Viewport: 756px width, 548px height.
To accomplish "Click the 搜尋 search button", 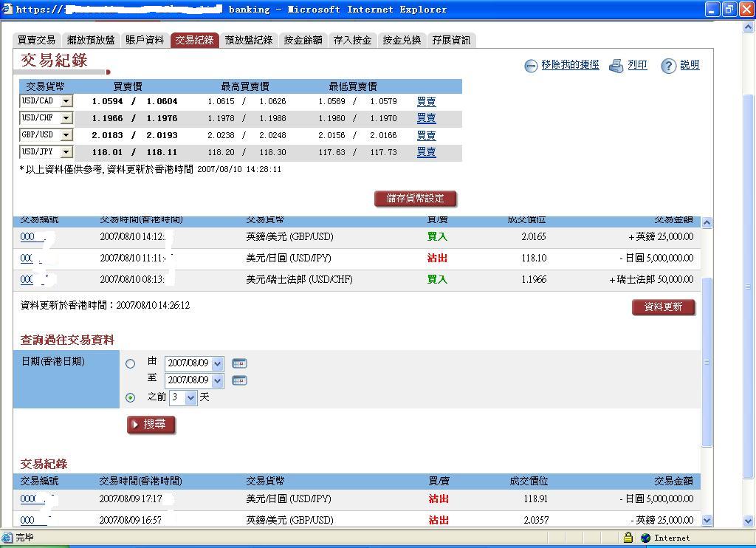I will pos(151,425).
